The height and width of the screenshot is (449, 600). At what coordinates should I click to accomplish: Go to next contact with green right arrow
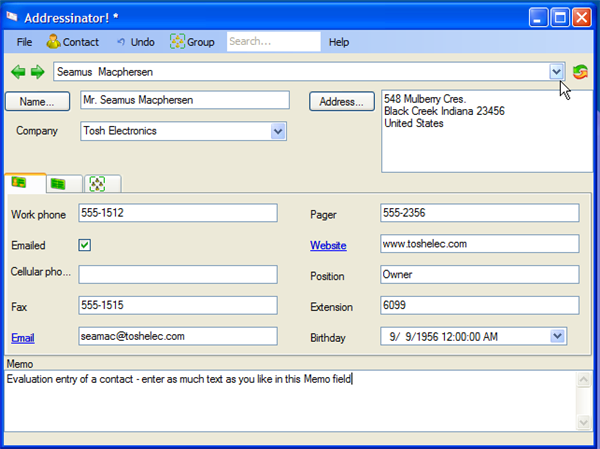pos(37,72)
